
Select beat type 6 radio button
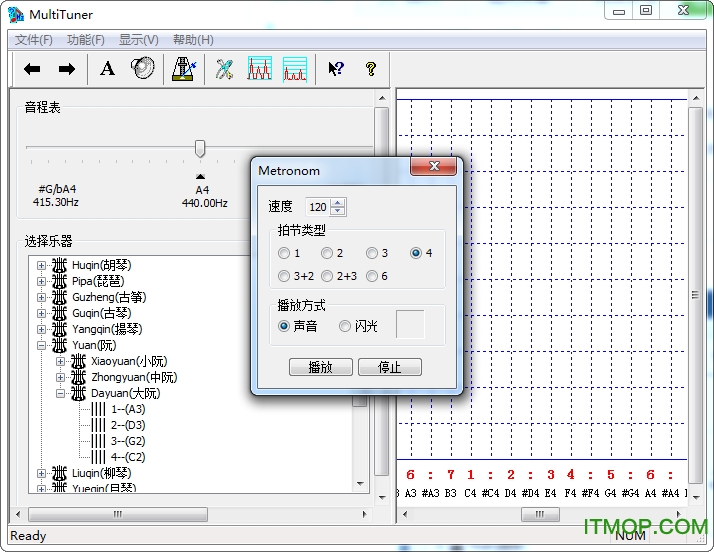click(x=372, y=276)
